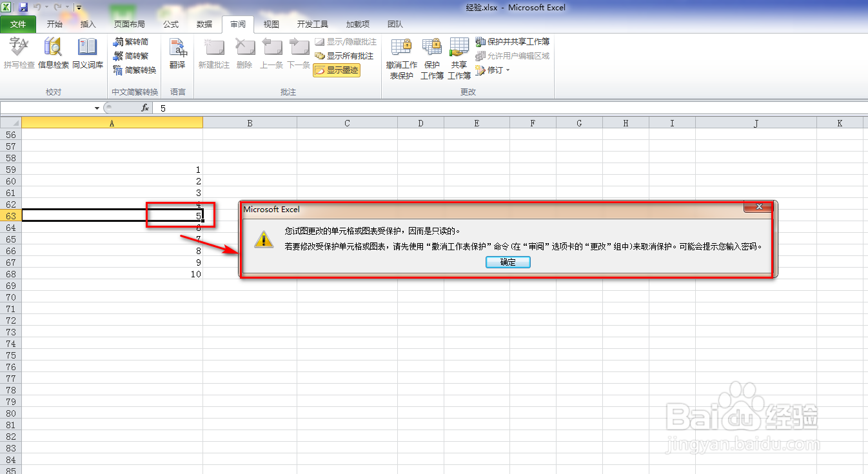Open the Name Box dropdown arrow

coord(97,108)
